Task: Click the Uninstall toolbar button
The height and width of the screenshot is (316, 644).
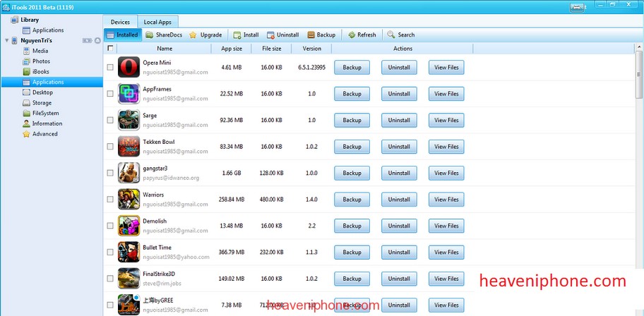Action: click(x=282, y=35)
